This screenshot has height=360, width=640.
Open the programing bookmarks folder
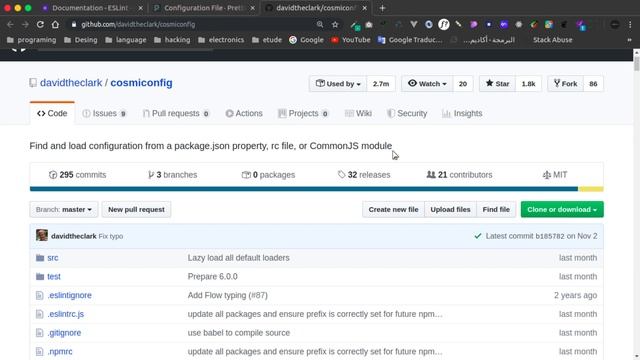tap(31, 40)
